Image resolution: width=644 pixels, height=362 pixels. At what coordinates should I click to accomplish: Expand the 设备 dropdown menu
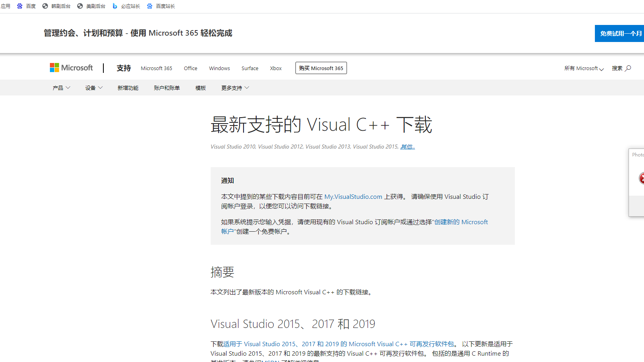coord(93,88)
